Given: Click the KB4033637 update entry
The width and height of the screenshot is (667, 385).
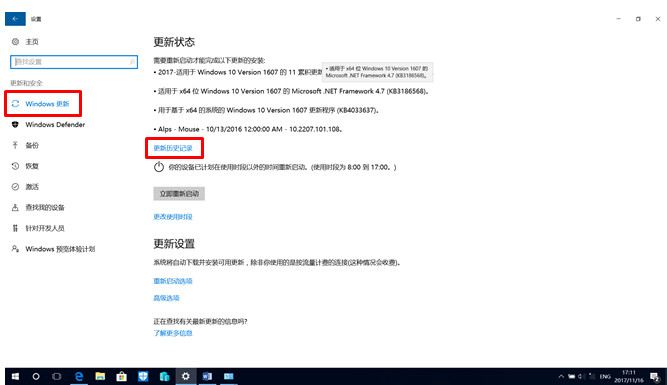Looking at the screenshot, I should [266, 110].
